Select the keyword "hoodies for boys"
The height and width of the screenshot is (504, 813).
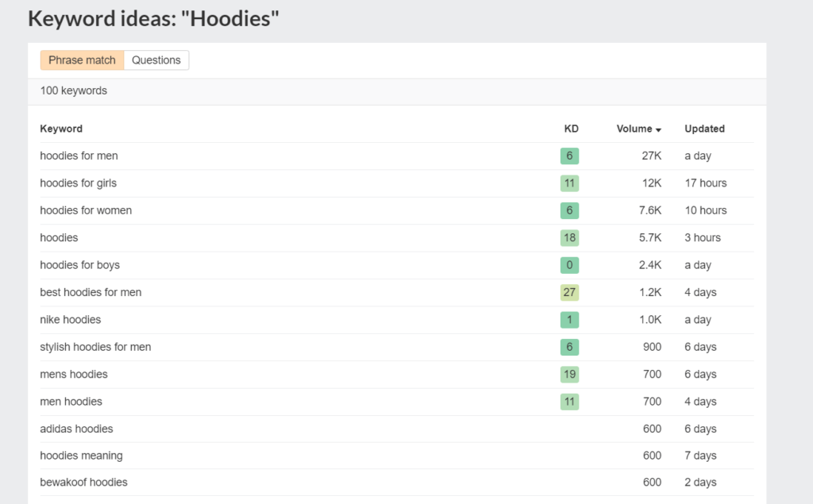pos(80,265)
